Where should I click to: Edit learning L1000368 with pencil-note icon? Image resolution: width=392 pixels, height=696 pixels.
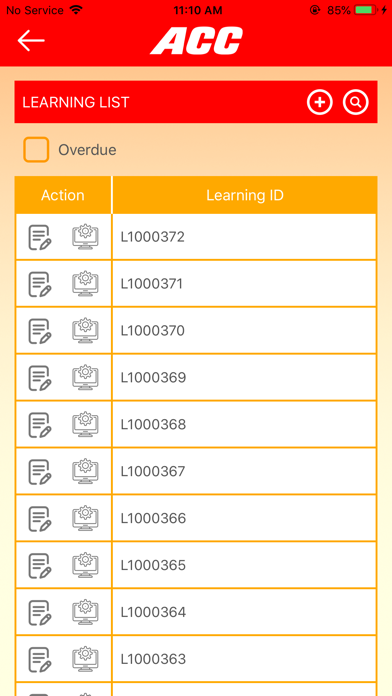[x=40, y=425]
